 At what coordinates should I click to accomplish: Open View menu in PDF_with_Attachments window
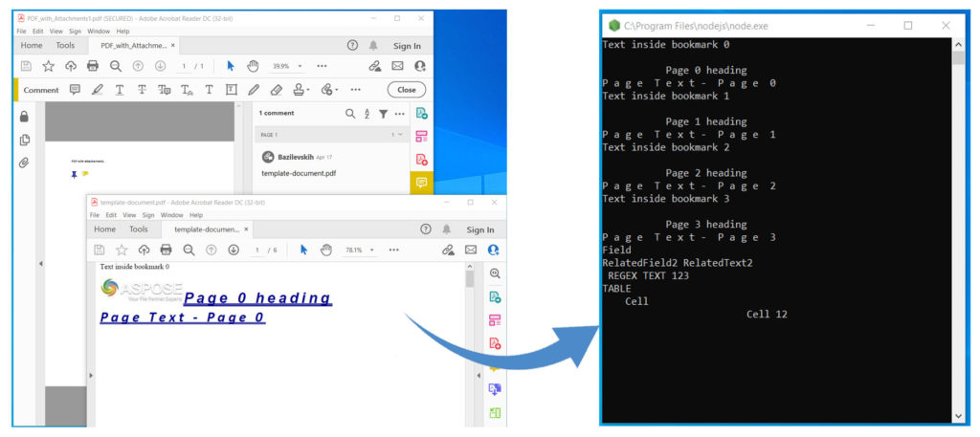tap(56, 32)
